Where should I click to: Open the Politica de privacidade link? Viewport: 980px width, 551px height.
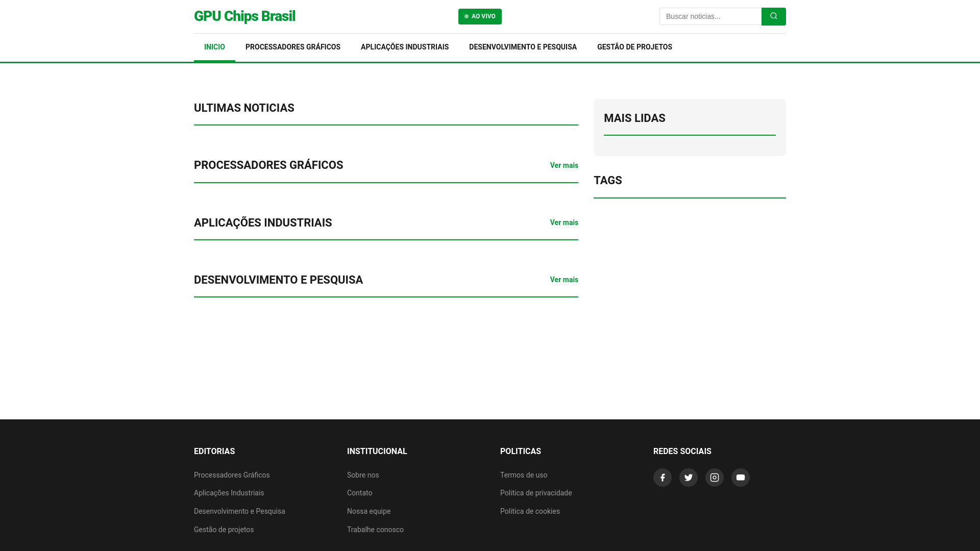tap(536, 493)
